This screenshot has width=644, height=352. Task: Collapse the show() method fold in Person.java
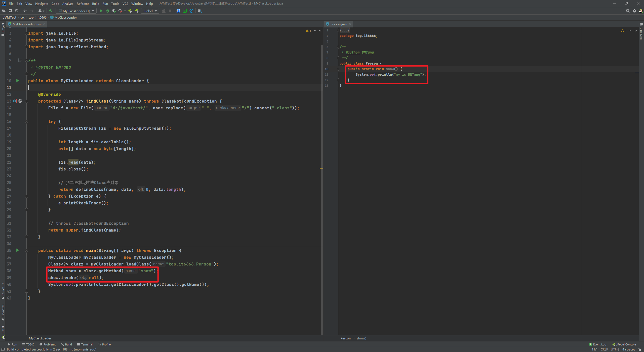338,69
